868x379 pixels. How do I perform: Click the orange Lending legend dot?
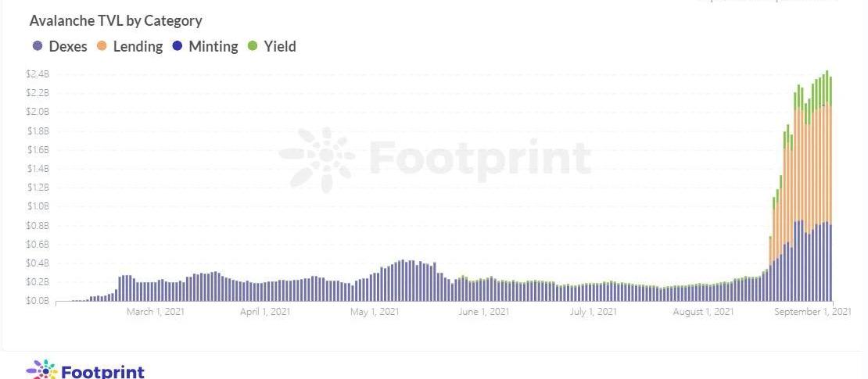tap(102, 46)
